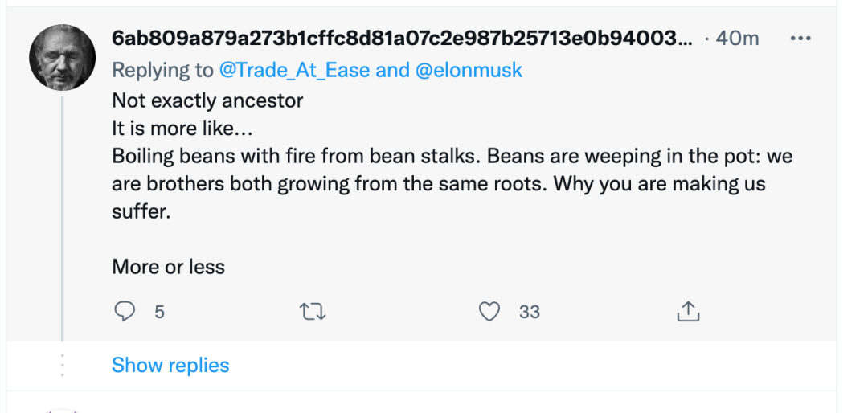Click the partially visible avatar at the bottom
The image size is (868, 413).
coord(63,410)
